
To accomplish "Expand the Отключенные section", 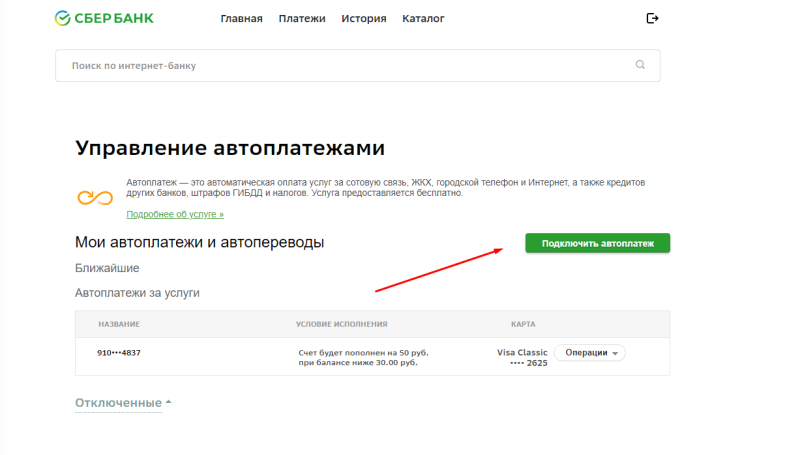I will click(x=123, y=403).
